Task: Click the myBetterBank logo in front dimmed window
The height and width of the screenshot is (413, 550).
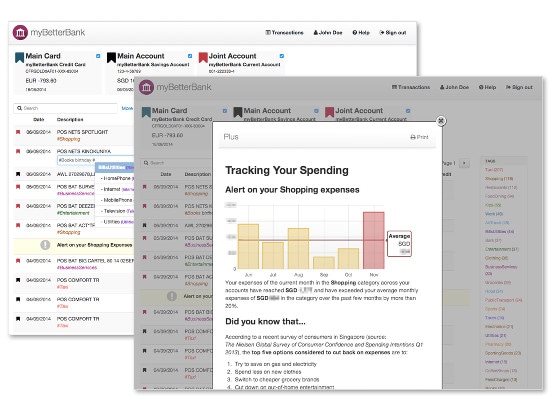Action: (146, 87)
